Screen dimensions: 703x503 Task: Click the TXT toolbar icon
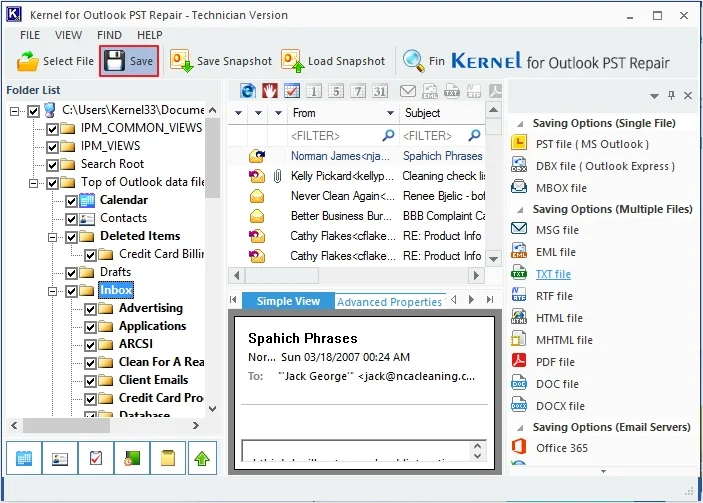(452, 91)
